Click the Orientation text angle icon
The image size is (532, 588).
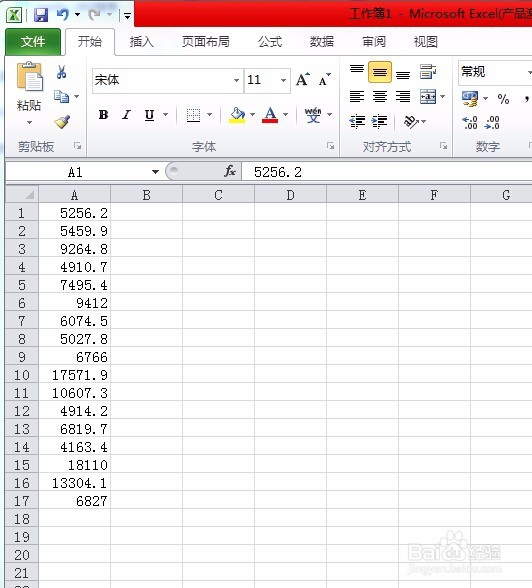tap(411, 122)
